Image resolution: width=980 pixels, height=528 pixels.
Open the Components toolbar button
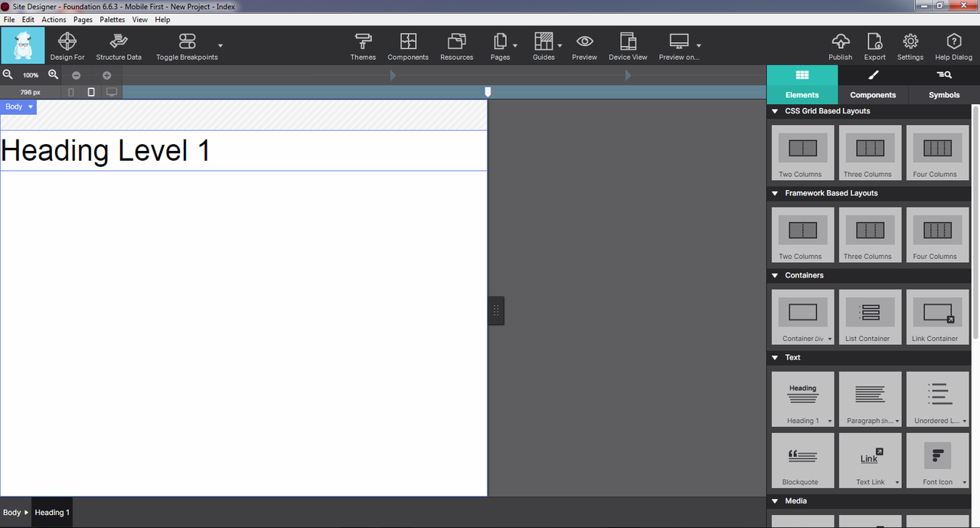pos(408,46)
